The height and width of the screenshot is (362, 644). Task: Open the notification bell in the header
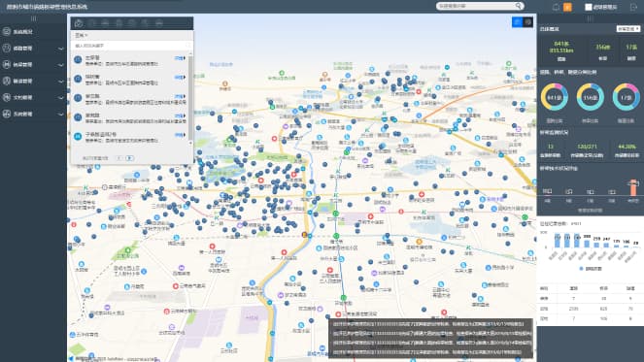pyautogui.click(x=556, y=7)
